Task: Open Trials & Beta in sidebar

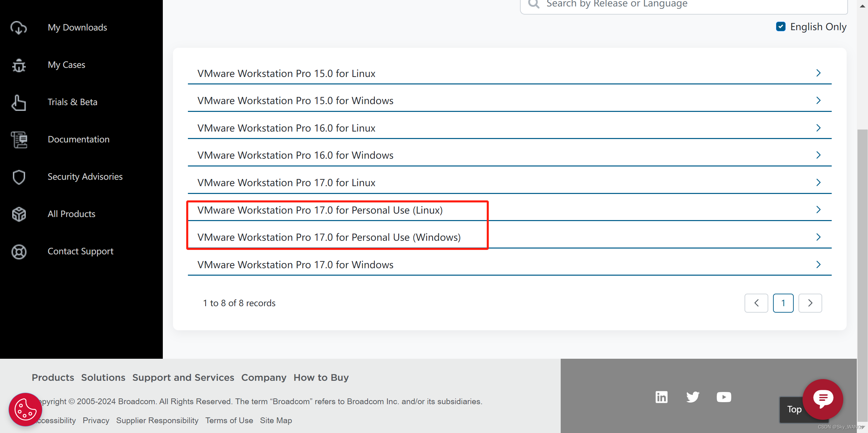Action: pyautogui.click(x=73, y=102)
